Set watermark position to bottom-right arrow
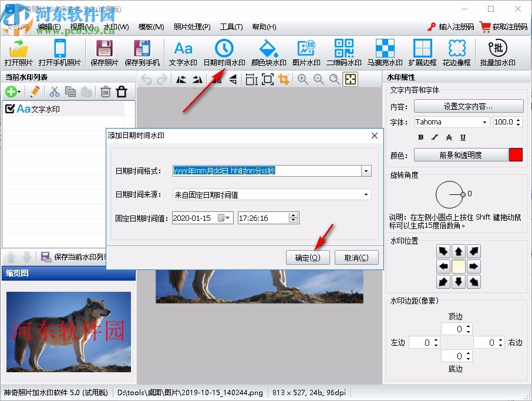 coord(474,282)
